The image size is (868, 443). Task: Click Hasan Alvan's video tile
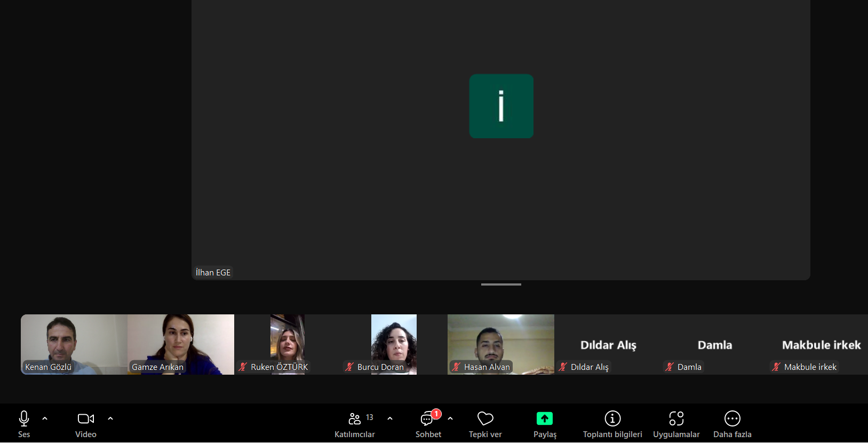click(x=500, y=344)
